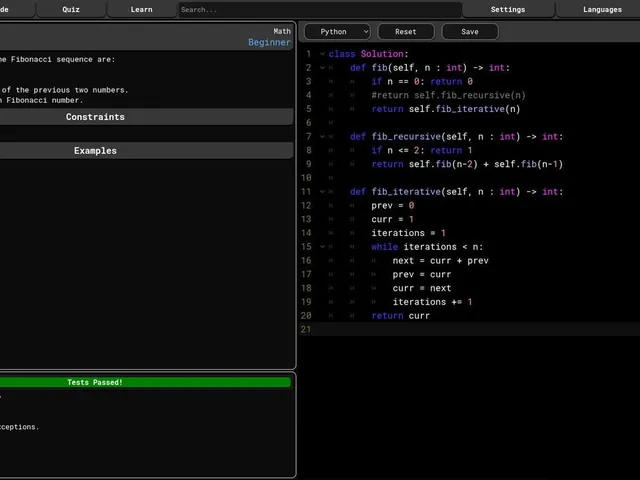Click the 'if n <= 2: return 1' line
Image resolution: width=640 pixels, height=480 pixels.
coord(422,150)
